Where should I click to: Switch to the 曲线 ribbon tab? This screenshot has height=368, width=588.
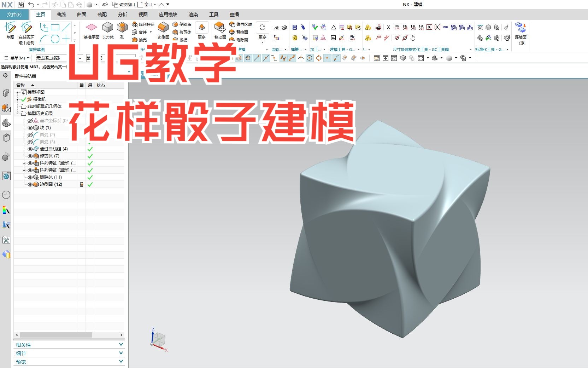[x=60, y=15]
